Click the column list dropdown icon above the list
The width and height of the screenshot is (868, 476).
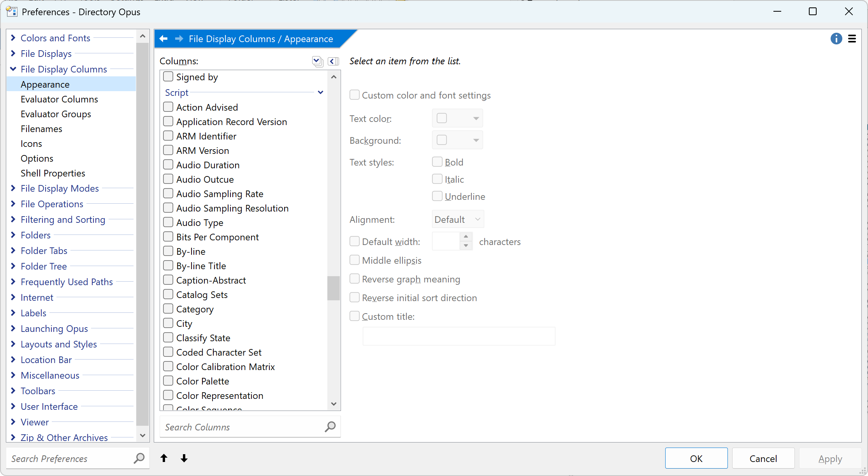tap(317, 61)
